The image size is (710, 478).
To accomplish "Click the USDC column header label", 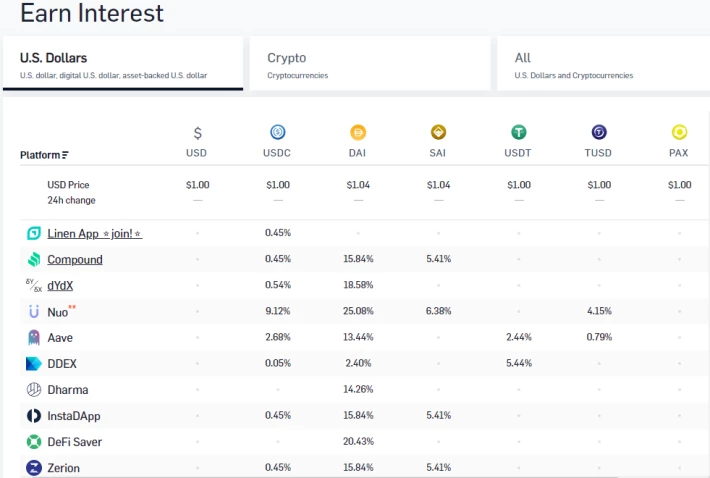I will tap(277, 153).
